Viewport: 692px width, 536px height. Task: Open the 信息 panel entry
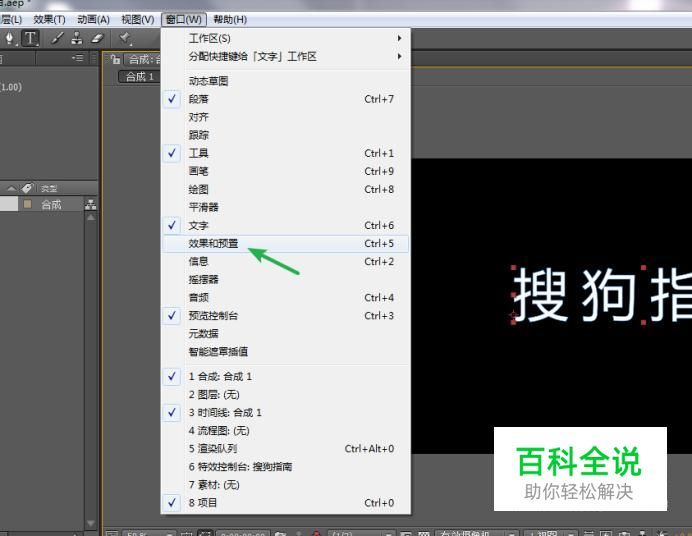(286, 262)
